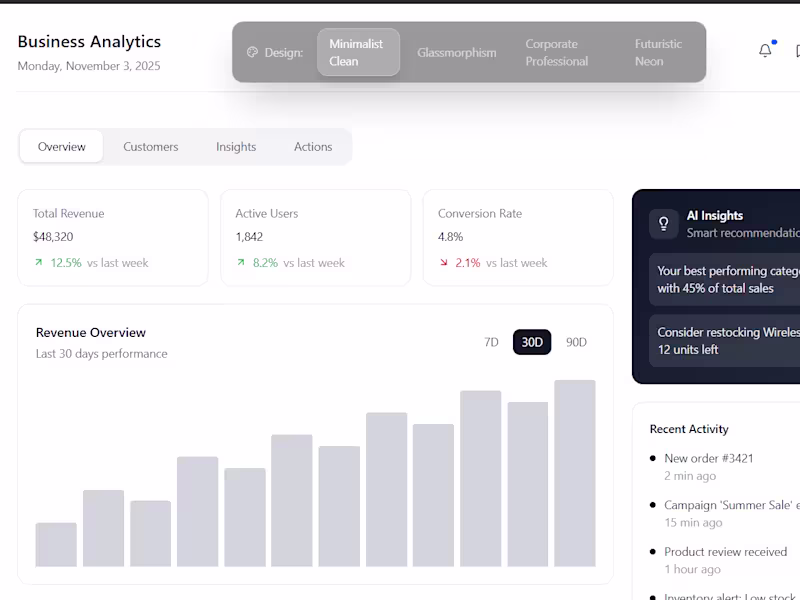
Task: Apply the Futuristic Neon design
Action: tap(658, 53)
